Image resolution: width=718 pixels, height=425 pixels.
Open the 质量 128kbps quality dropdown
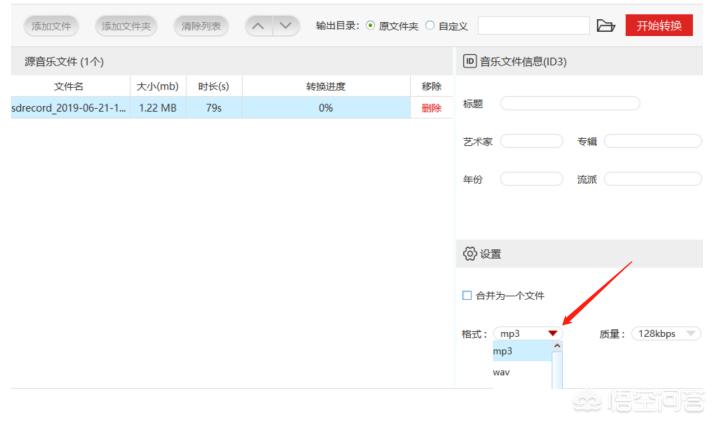(x=666, y=334)
